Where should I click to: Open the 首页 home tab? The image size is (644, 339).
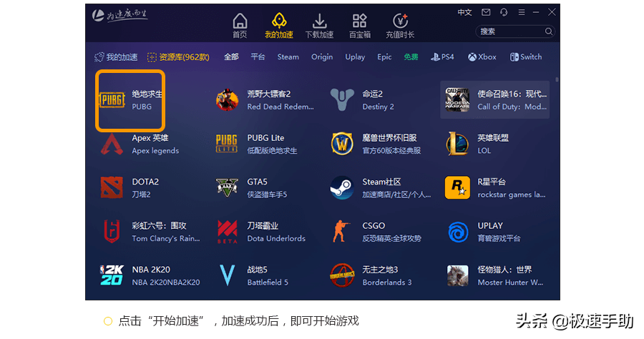[x=240, y=26]
